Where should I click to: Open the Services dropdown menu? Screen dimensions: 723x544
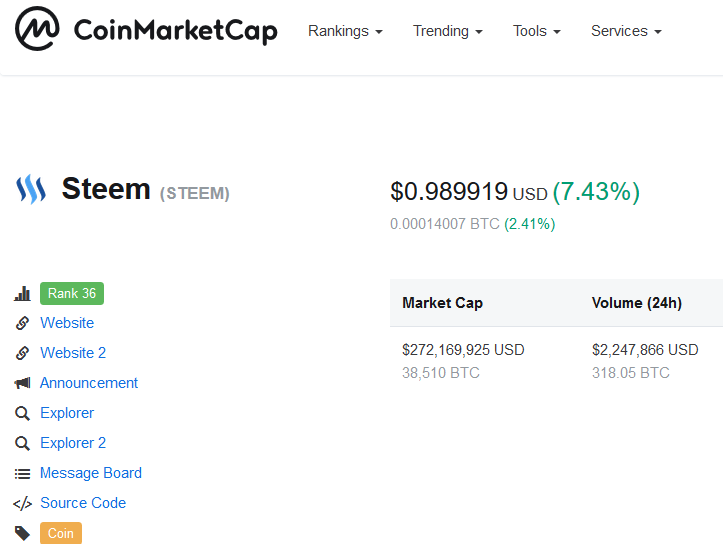pyautogui.click(x=626, y=31)
